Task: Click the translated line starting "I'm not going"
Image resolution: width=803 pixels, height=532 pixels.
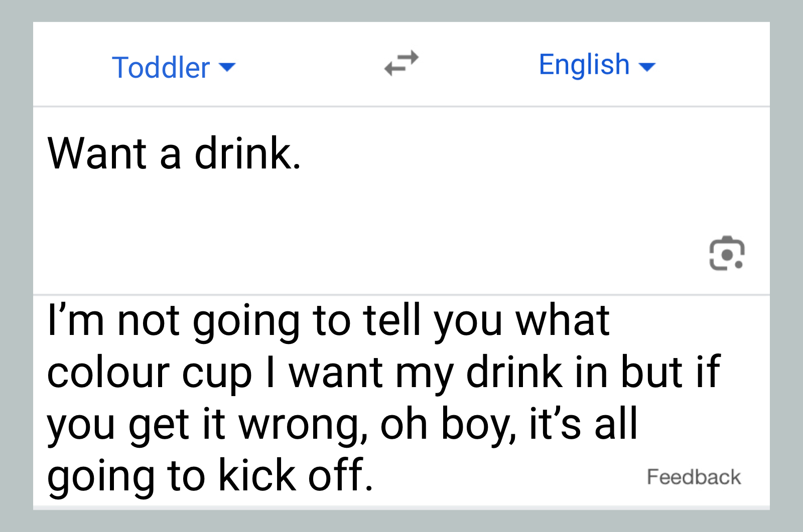Action: click(328, 321)
